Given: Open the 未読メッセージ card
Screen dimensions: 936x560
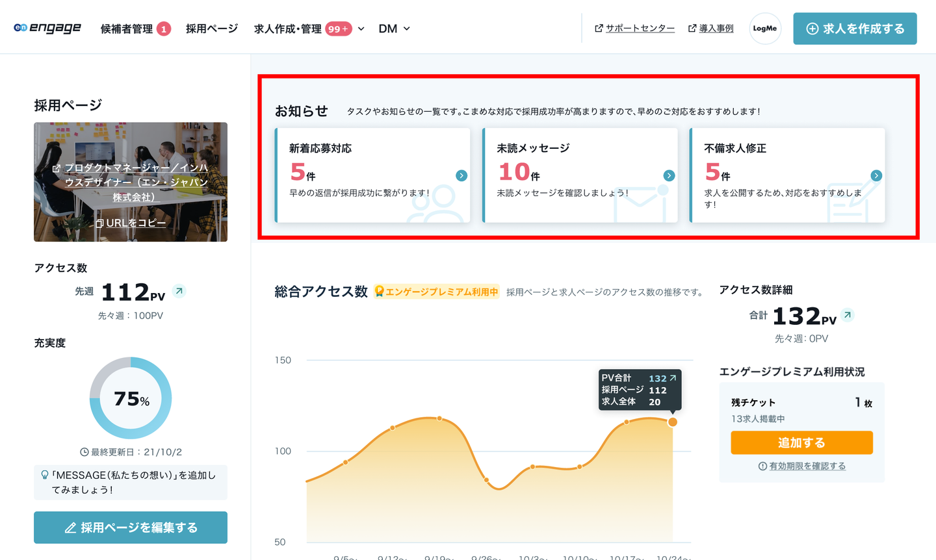Looking at the screenshot, I should coord(580,175).
